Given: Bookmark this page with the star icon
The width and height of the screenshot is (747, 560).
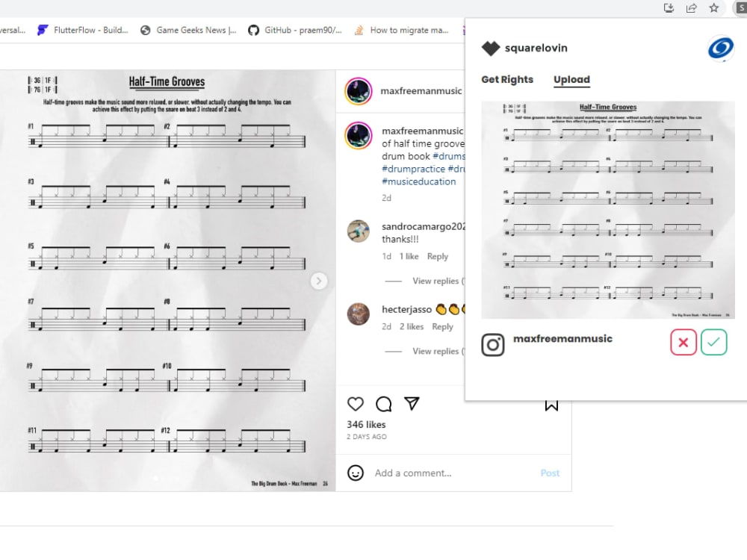Looking at the screenshot, I should (x=713, y=7).
